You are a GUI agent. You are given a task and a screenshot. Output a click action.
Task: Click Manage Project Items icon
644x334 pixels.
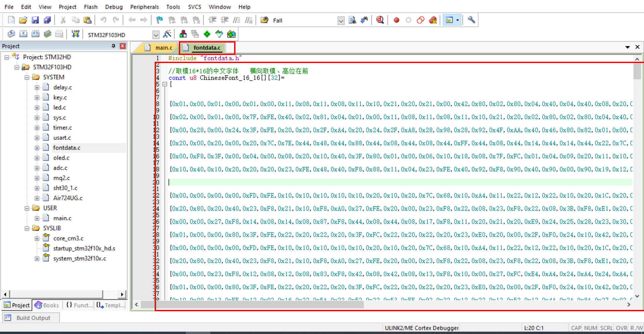pos(183,34)
